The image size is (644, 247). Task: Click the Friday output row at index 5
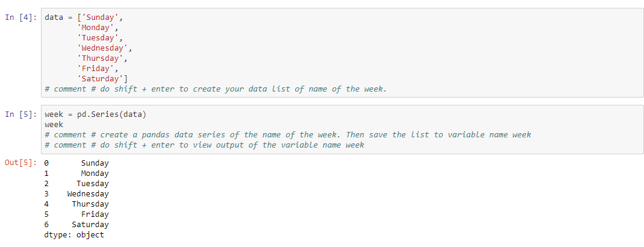[94, 214]
